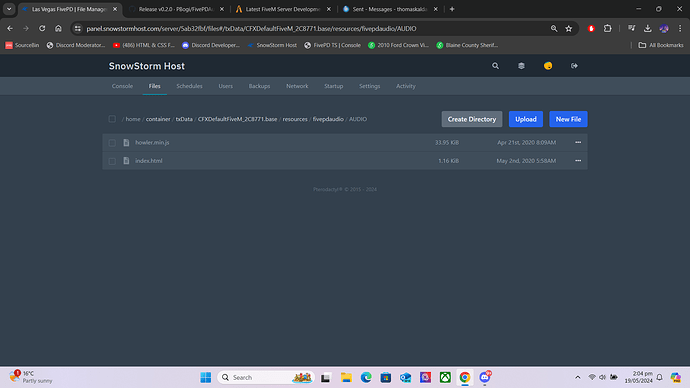Click the red extension icon in toolbar
The height and width of the screenshot is (388, 690).
[591, 29]
